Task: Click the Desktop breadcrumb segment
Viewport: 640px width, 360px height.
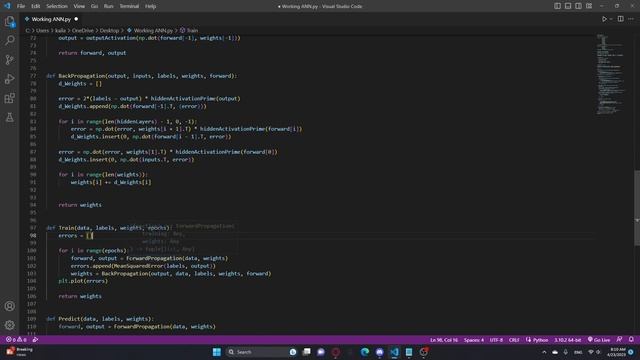Action: pyautogui.click(x=109, y=30)
